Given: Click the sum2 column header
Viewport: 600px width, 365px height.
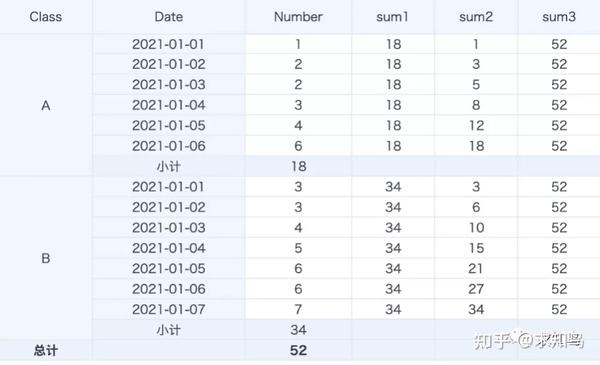Looking at the screenshot, I should point(476,17).
